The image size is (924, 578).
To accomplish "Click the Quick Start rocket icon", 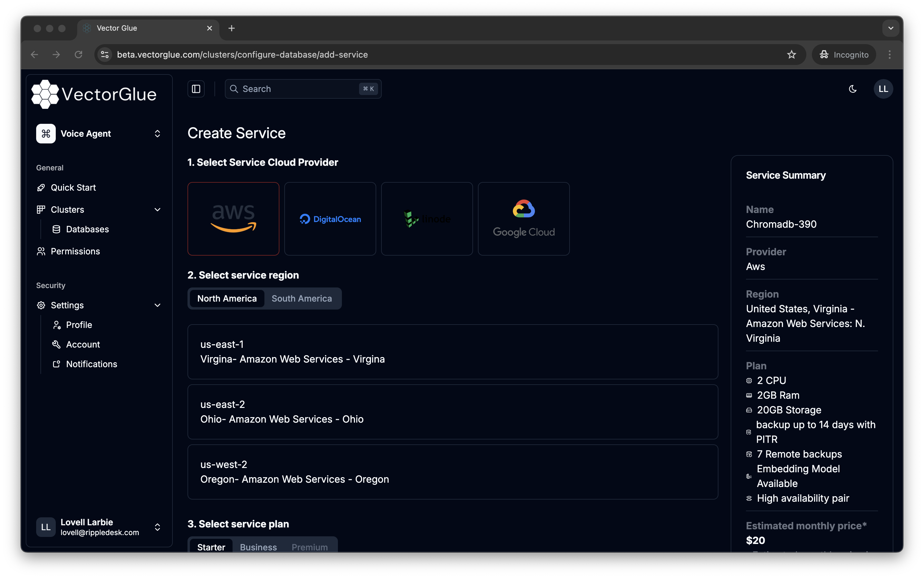I will (41, 188).
